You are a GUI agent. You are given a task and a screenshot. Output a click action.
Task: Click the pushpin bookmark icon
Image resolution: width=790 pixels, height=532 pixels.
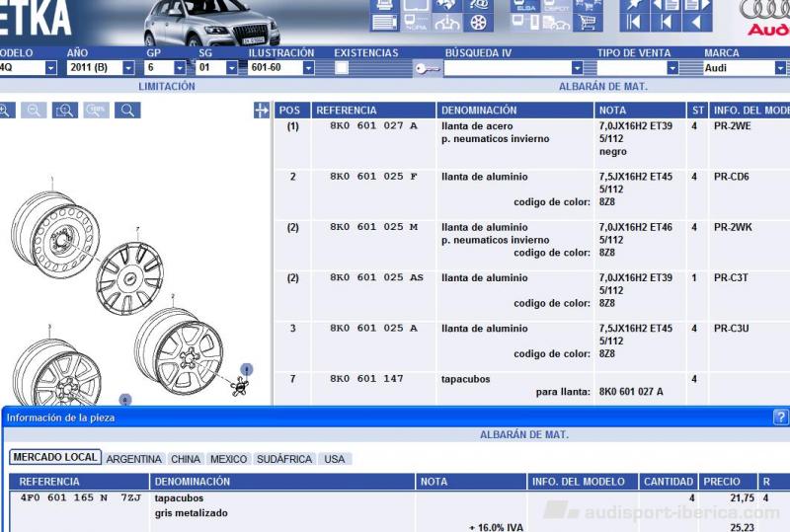[x=634, y=5]
